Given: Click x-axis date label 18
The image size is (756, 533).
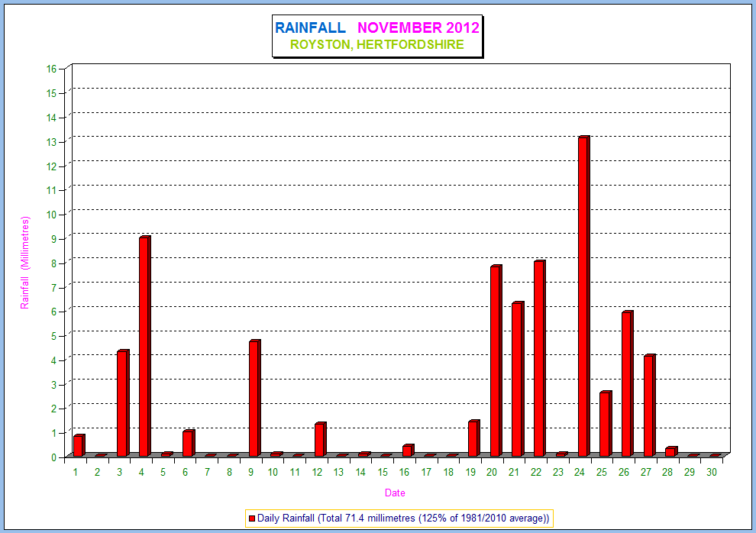Looking at the screenshot, I should (448, 472).
